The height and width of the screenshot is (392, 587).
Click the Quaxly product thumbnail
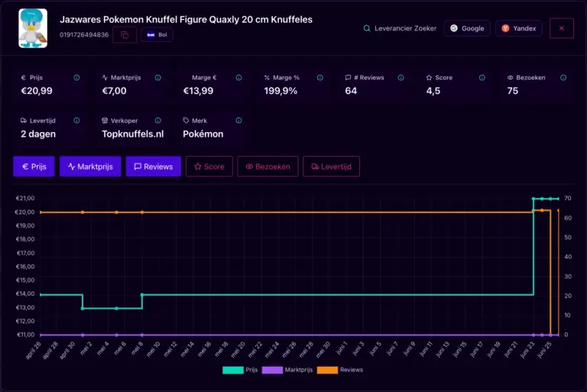[x=33, y=28]
